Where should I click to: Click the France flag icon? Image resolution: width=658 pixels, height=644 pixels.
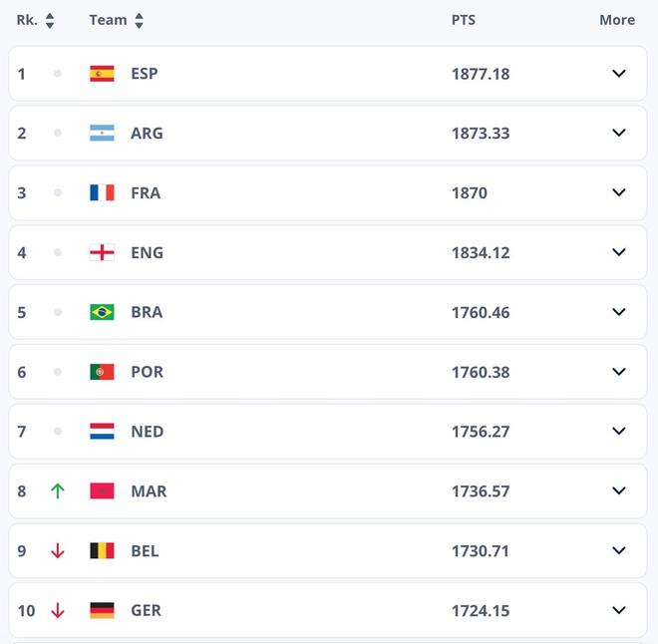tap(102, 193)
